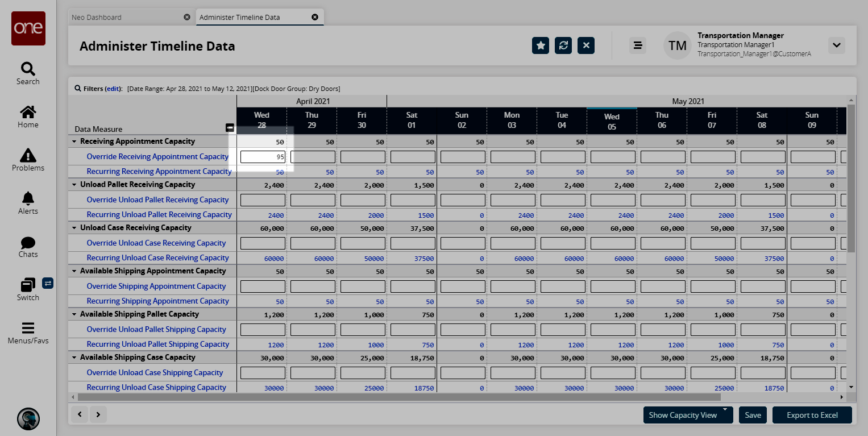Viewport: 868px width, 436px height.
Task: Open Show Capacity View dropdown
Action: (688, 415)
